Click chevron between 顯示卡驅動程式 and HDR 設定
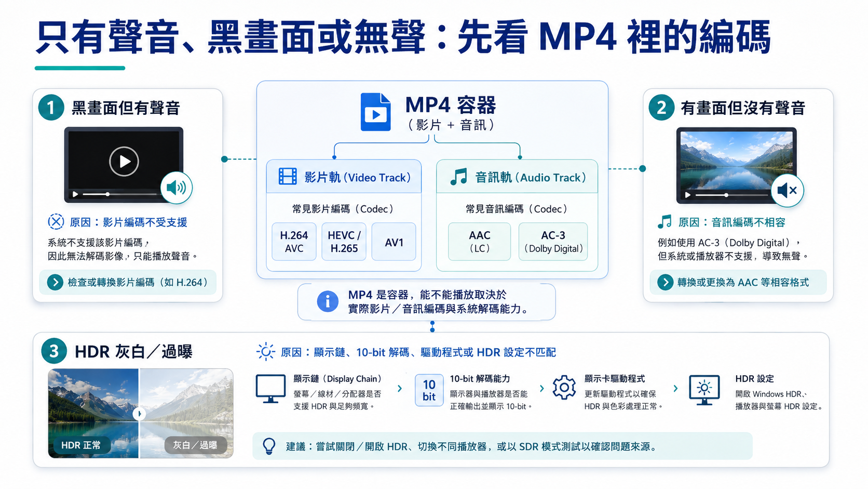This screenshot has width=868, height=489. click(x=675, y=388)
